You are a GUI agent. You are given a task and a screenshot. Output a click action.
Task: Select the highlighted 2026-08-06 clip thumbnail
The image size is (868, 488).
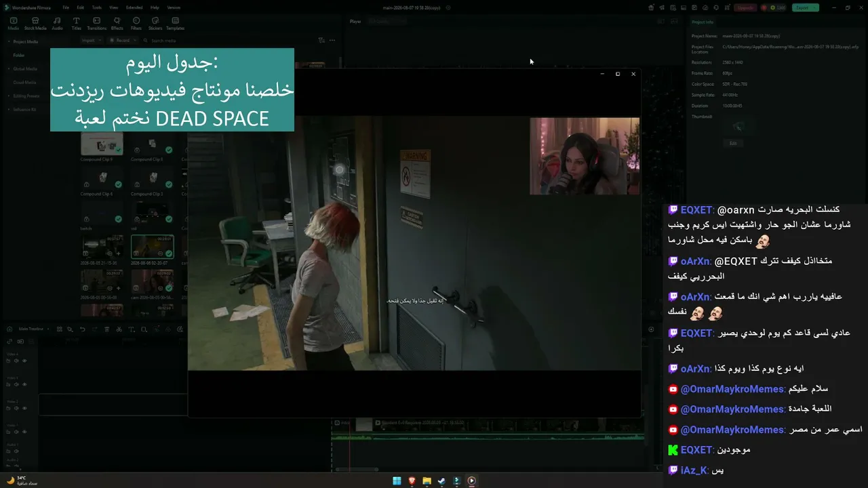(152, 247)
